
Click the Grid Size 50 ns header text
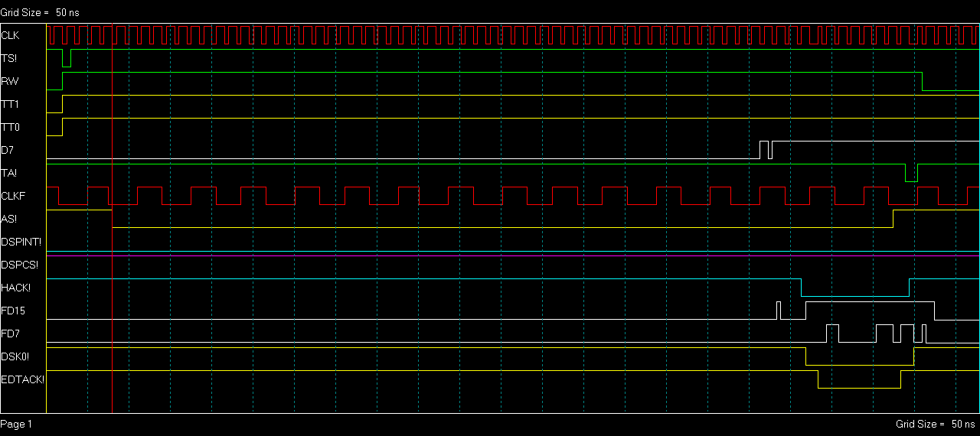click(40, 13)
